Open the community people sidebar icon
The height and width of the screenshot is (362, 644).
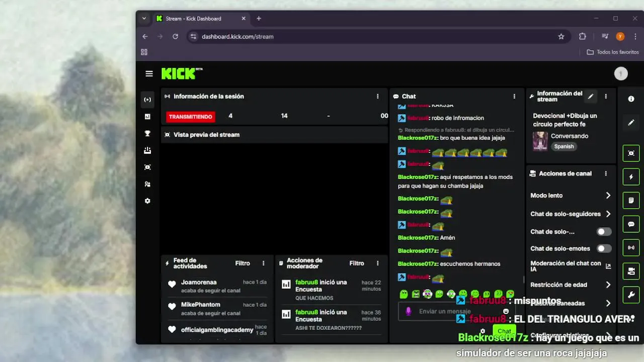click(x=147, y=184)
